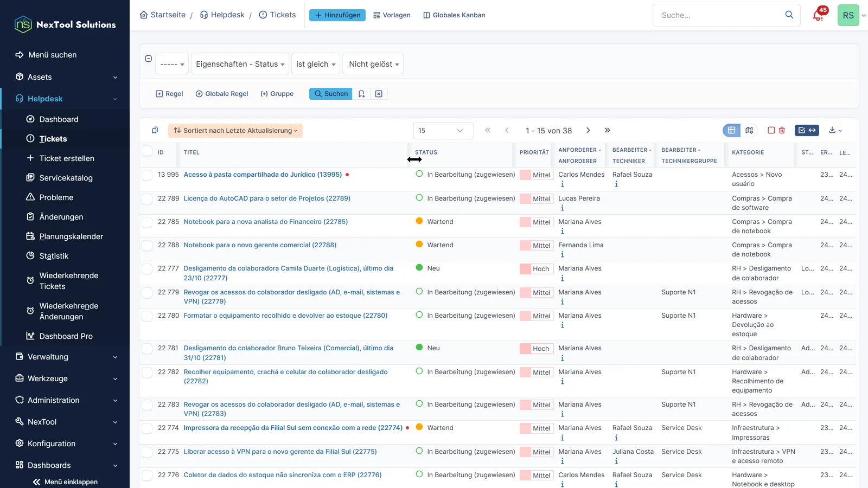The height and width of the screenshot is (488, 868).
Task: Select the checkbox for ticket 13 995
Action: coord(147,175)
